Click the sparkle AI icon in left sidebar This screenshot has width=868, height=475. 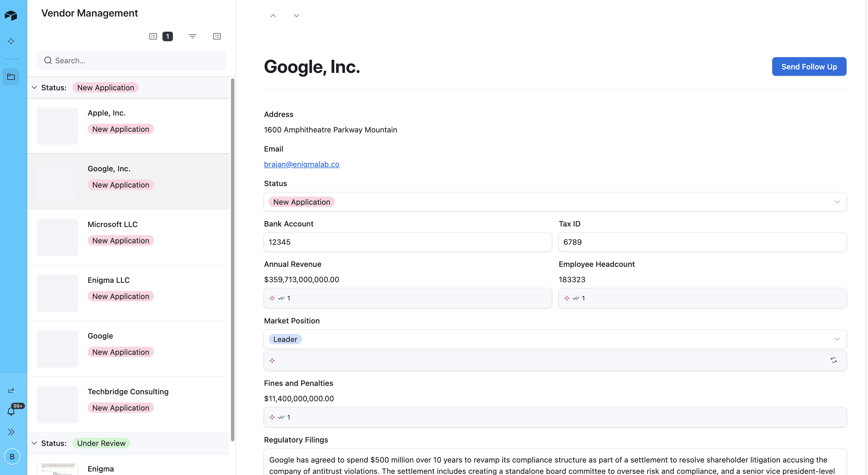point(11,41)
